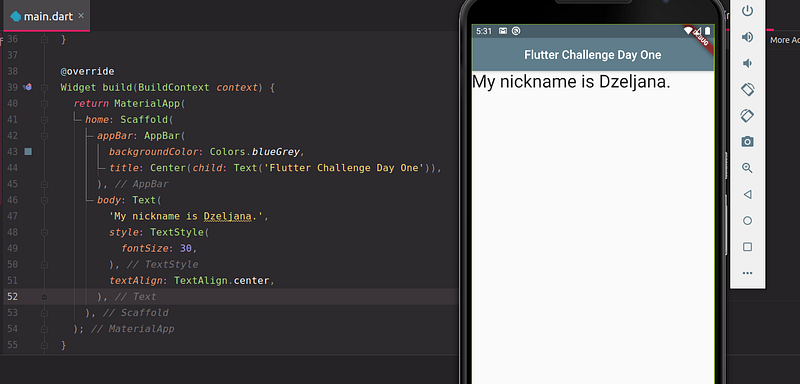Click the @override annotation on line 38
The height and width of the screenshot is (384, 800).
pyautogui.click(x=87, y=71)
